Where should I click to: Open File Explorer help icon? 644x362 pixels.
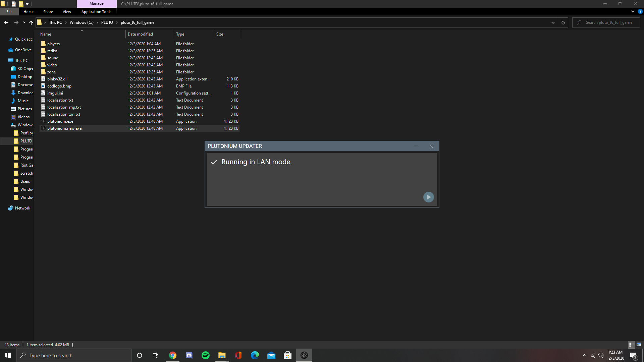(640, 11)
